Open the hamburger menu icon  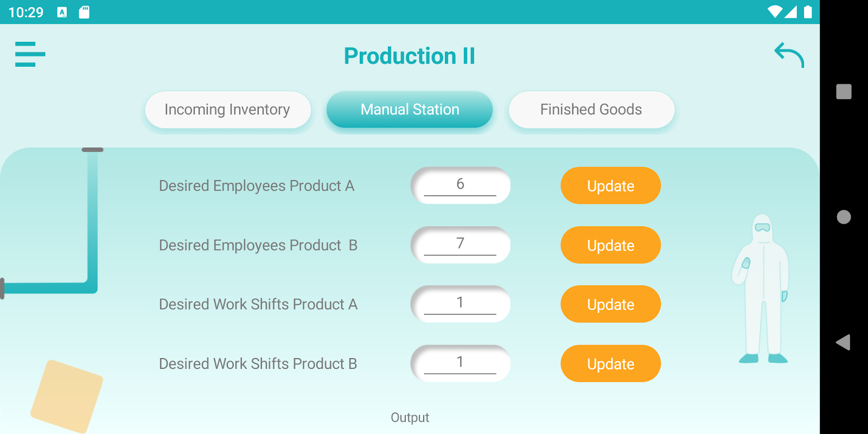point(30,54)
